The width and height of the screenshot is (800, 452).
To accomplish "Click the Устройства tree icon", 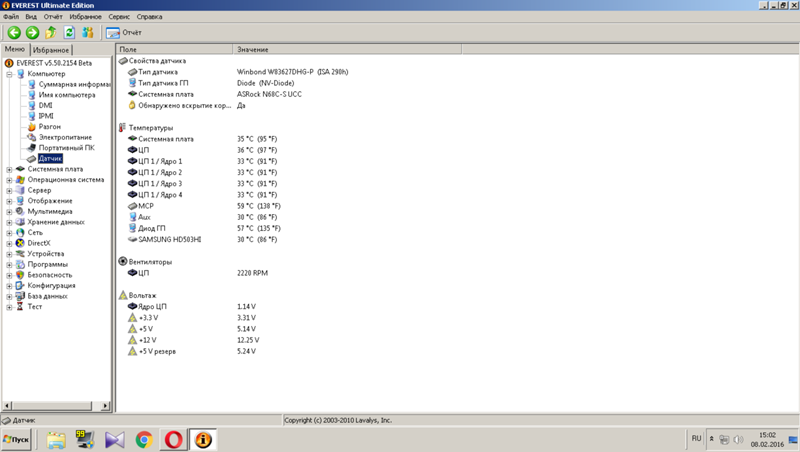I will (x=20, y=254).
